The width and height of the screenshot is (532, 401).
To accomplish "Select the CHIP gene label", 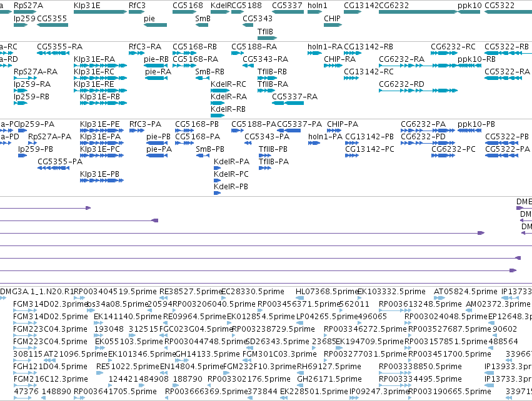I will (332, 18).
